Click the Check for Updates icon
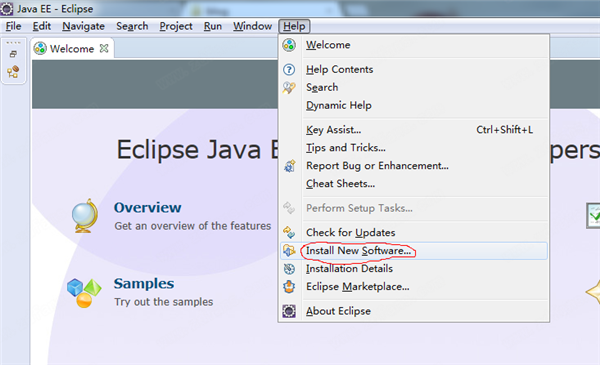Viewport: 600px width, 365px height. click(x=289, y=233)
